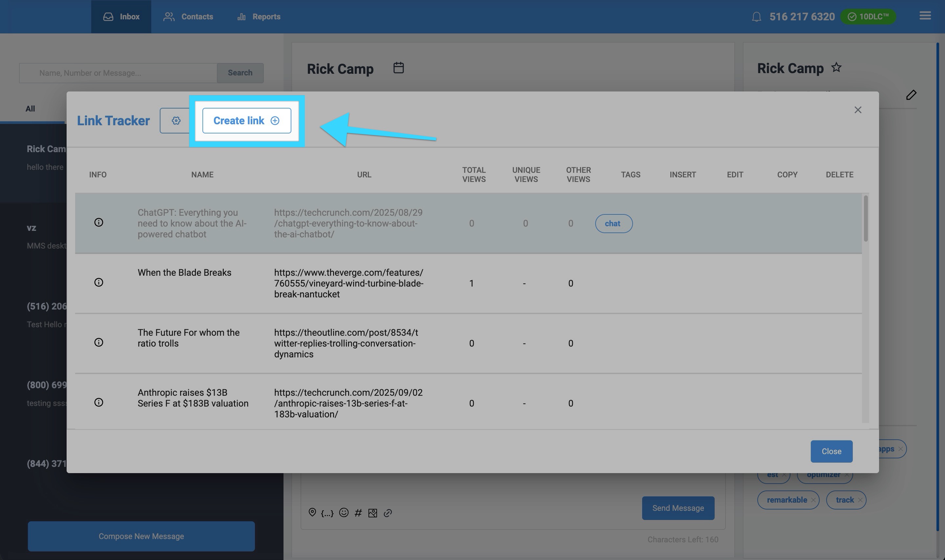Click Send Message button

(678, 508)
